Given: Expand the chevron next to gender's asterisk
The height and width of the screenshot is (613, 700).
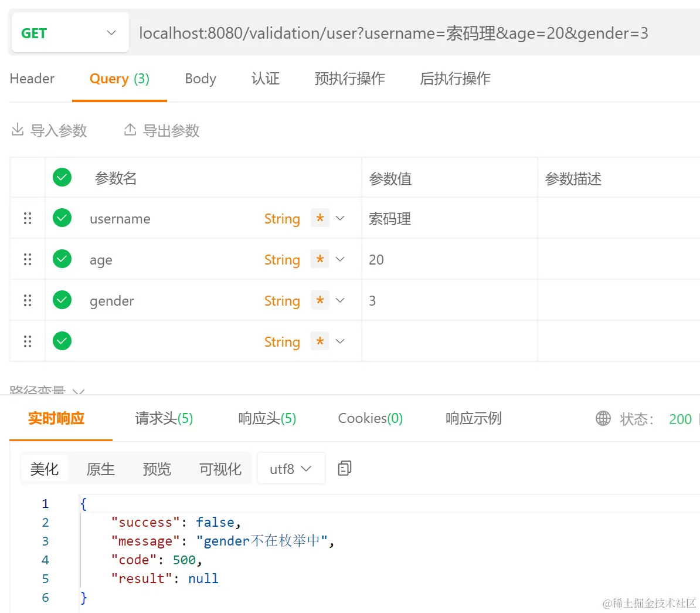Looking at the screenshot, I should [x=340, y=300].
